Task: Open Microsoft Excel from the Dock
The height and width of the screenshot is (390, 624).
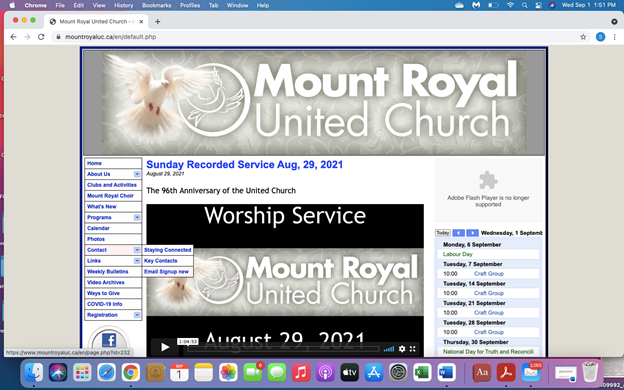Action: tap(422, 373)
